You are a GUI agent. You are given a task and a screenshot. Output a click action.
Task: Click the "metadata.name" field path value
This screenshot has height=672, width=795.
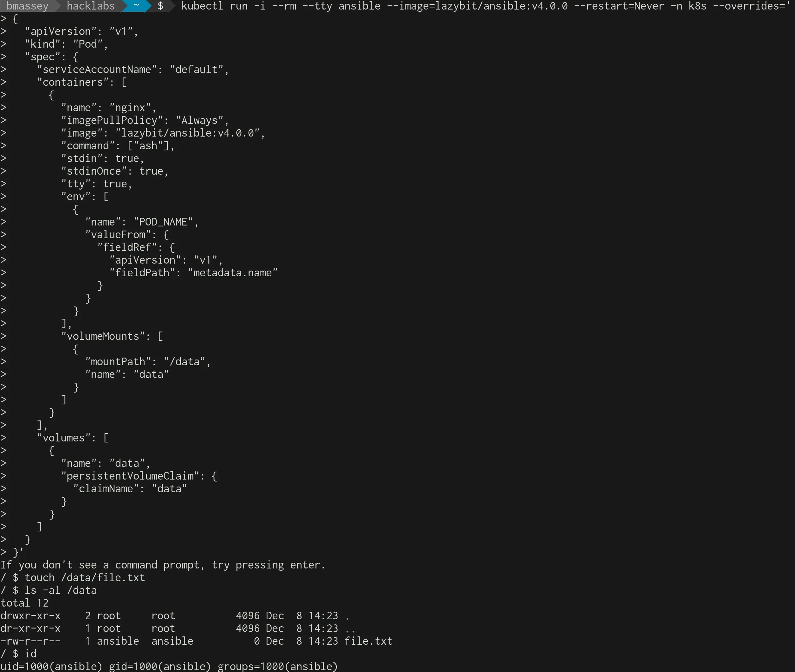[233, 273]
